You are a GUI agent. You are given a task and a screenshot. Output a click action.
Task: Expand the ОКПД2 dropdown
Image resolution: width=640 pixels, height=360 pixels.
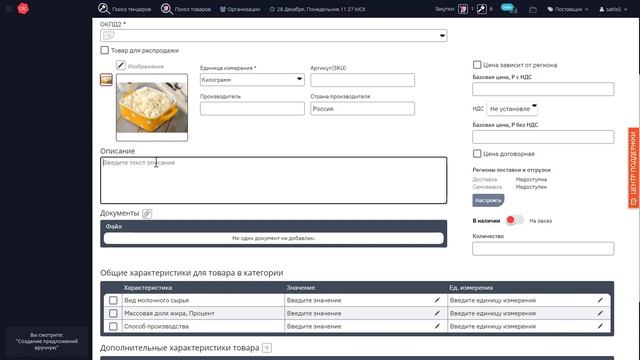point(273,36)
